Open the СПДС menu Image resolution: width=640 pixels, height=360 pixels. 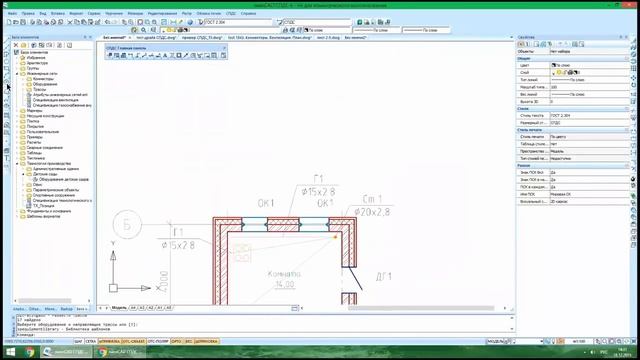[x=231, y=13]
